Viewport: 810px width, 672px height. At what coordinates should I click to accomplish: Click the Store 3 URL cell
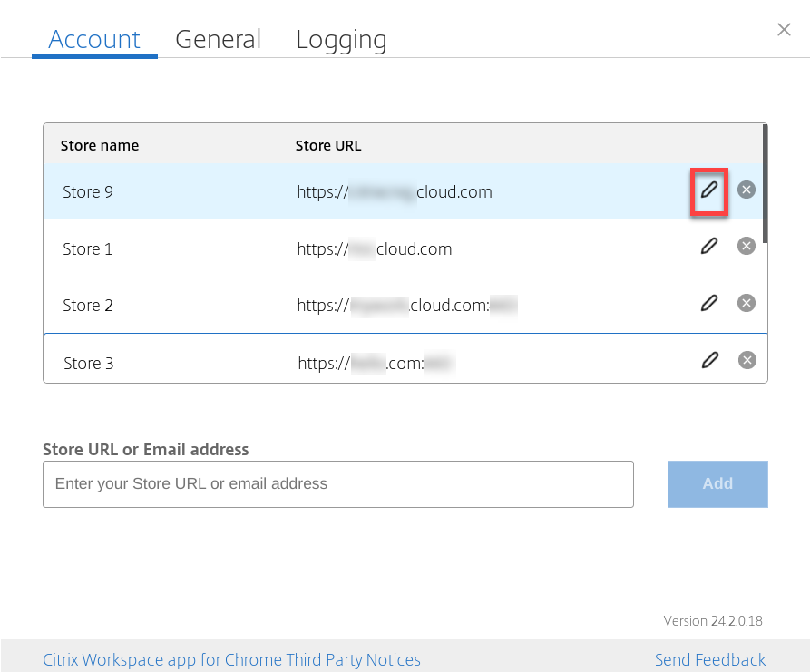tap(376, 363)
